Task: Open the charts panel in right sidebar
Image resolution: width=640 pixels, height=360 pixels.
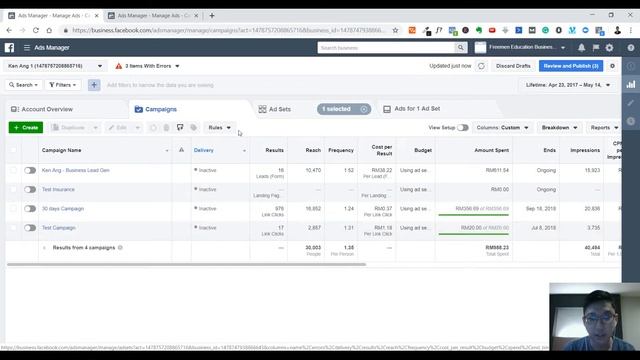Action: coord(631,84)
